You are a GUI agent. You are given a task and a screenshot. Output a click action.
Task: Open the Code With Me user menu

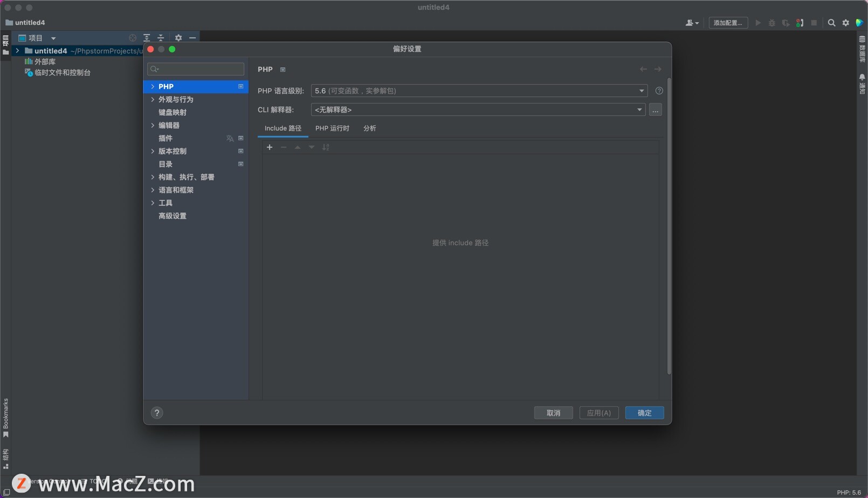coord(692,23)
